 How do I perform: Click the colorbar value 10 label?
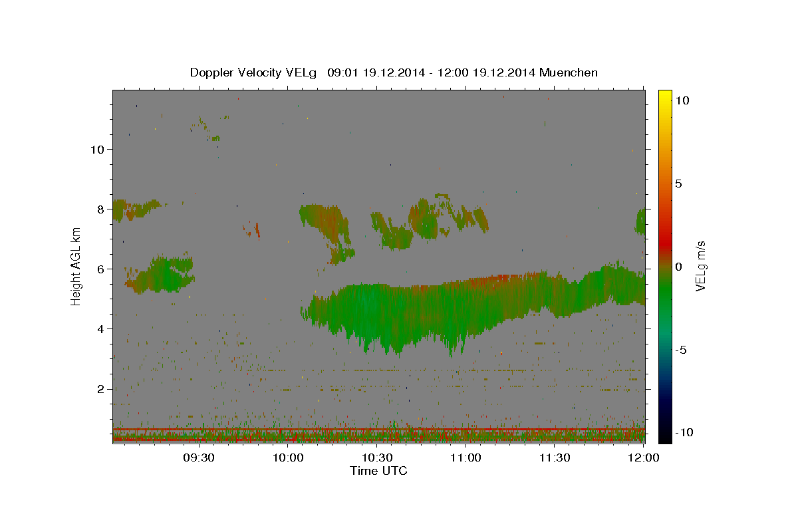pos(682,100)
